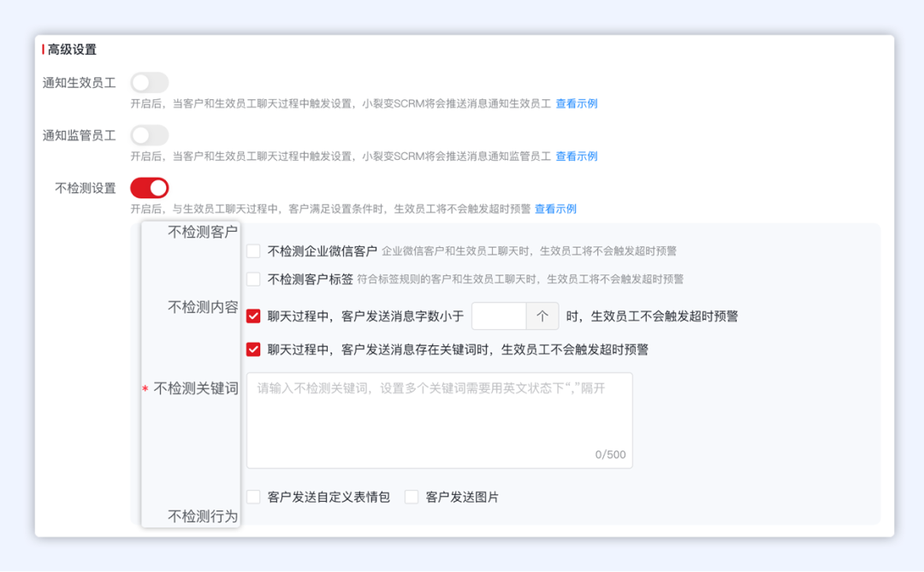Enable the 通知生效员工 toggle switch
The image size is (924, 572).
pyautogui.click(x=149, y=83)
